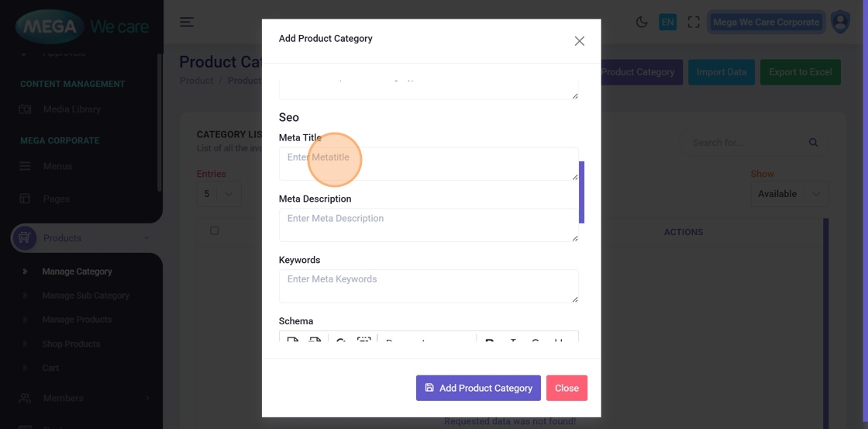Close the Add Product Category dialog with X
This screenshot has height=429, width=868.
579,41
